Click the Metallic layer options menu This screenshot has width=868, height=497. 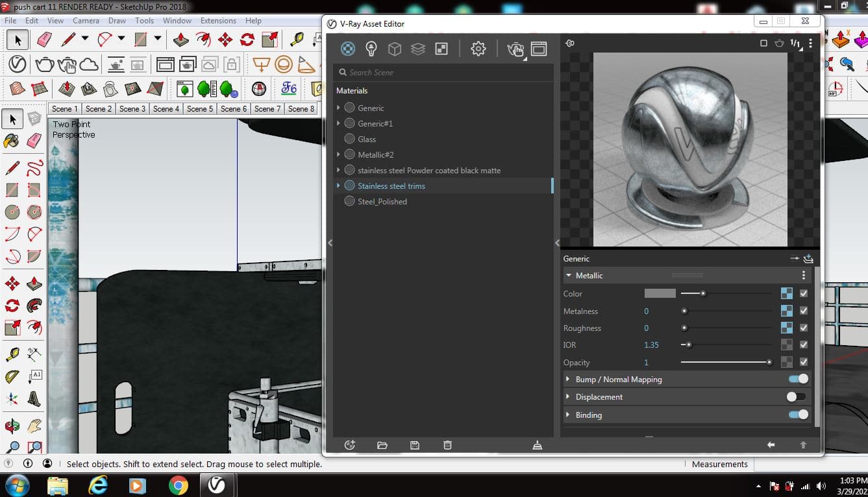(x=804, y=275)
